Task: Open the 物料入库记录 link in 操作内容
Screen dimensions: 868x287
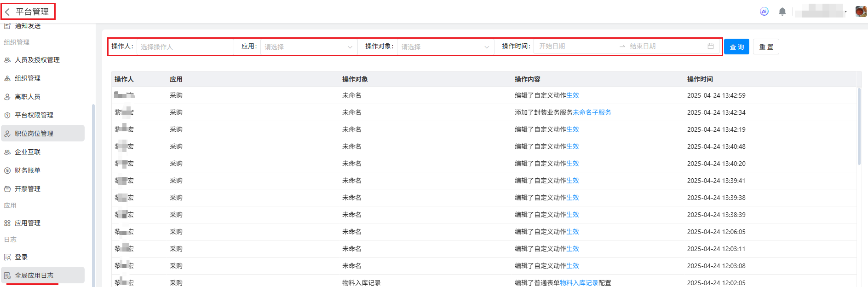Action: 579,283
